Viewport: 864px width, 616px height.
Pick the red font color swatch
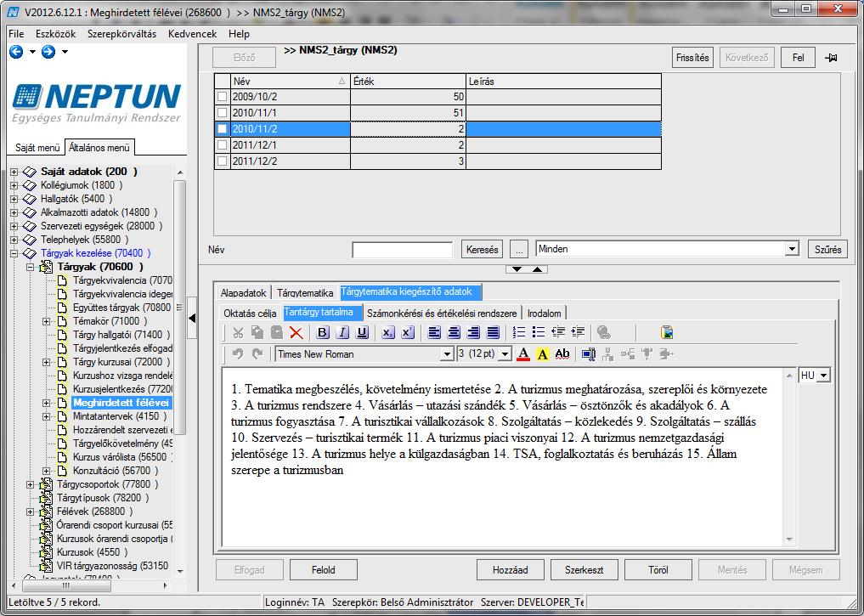523,353
